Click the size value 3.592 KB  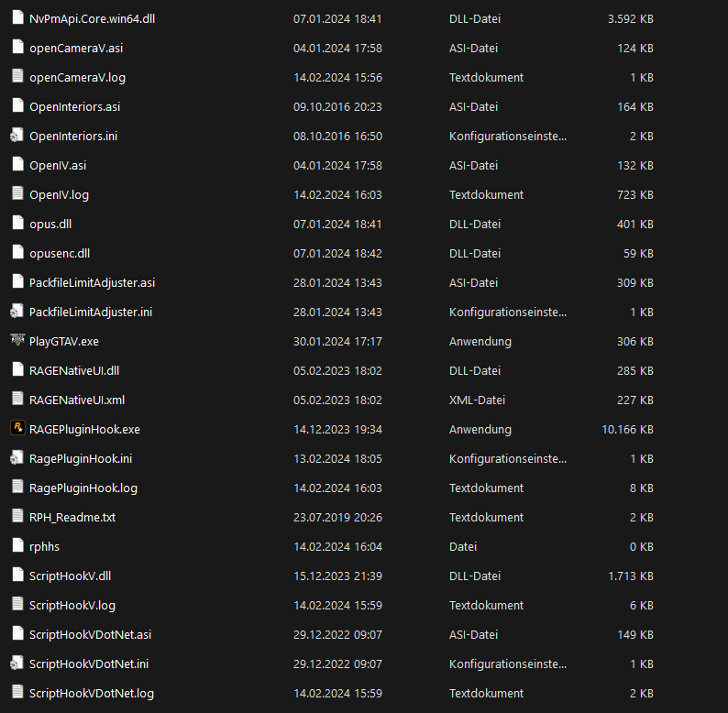pos(631,19)
